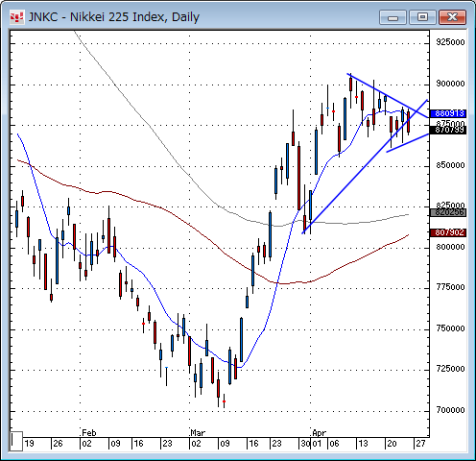476x461 pixels.
Task: Click date 13 on the time axis
Action: click(363, 444)
